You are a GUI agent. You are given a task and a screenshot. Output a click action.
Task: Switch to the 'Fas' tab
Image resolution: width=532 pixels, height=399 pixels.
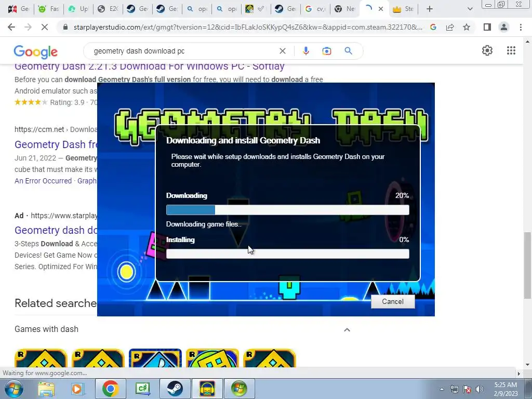pyautogui.click(x=48, y=9)
